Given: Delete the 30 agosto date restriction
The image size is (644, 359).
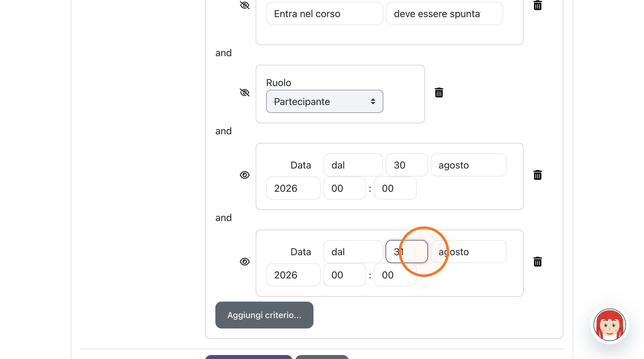Looking at the screenshot, I should [x=537, y=175].
